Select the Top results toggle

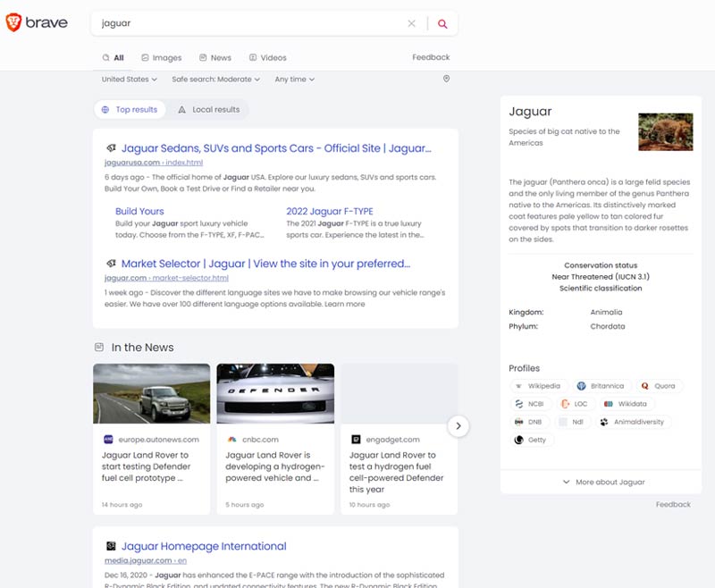[129, 108]
